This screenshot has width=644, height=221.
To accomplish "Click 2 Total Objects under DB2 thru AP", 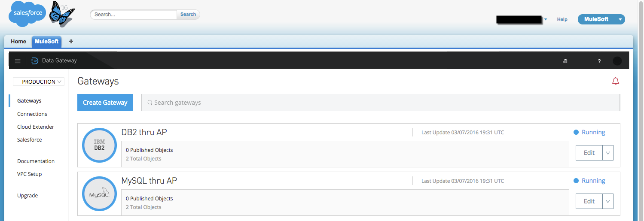I will point(143,159).
